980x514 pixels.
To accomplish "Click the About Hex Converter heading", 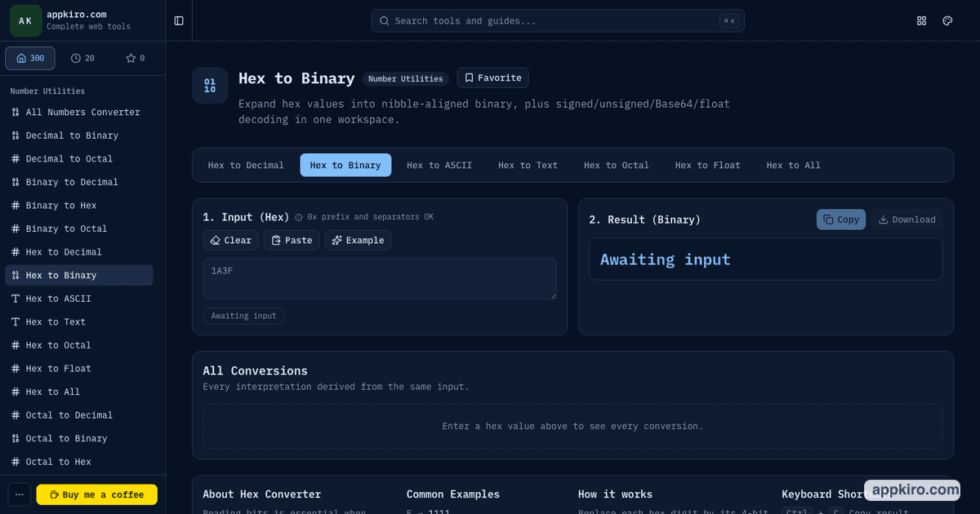I will (262, 494).
